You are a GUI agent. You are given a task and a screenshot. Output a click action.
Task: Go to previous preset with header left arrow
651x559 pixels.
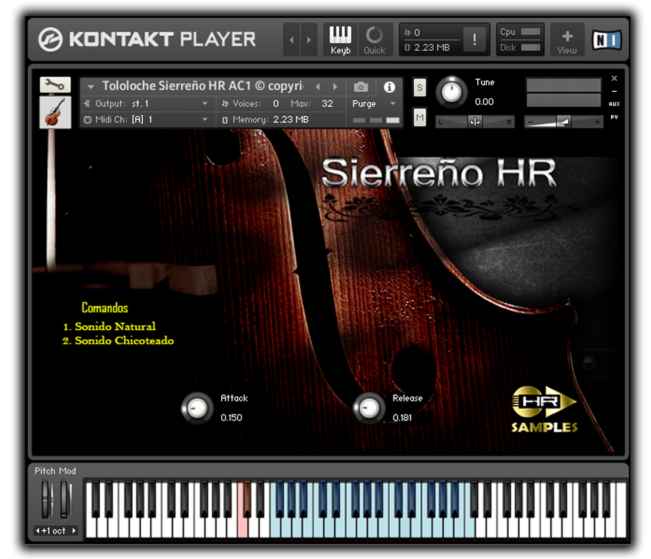292,40
